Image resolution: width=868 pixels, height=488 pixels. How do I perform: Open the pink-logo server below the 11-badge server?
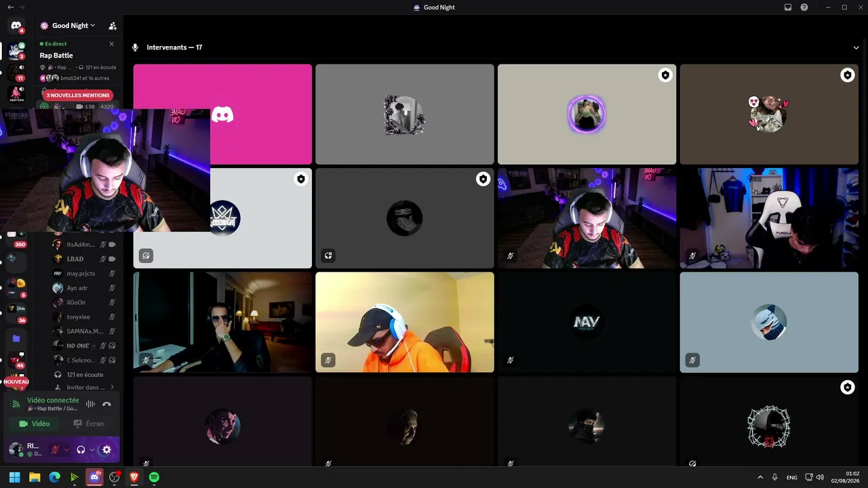tap(16, 93)
